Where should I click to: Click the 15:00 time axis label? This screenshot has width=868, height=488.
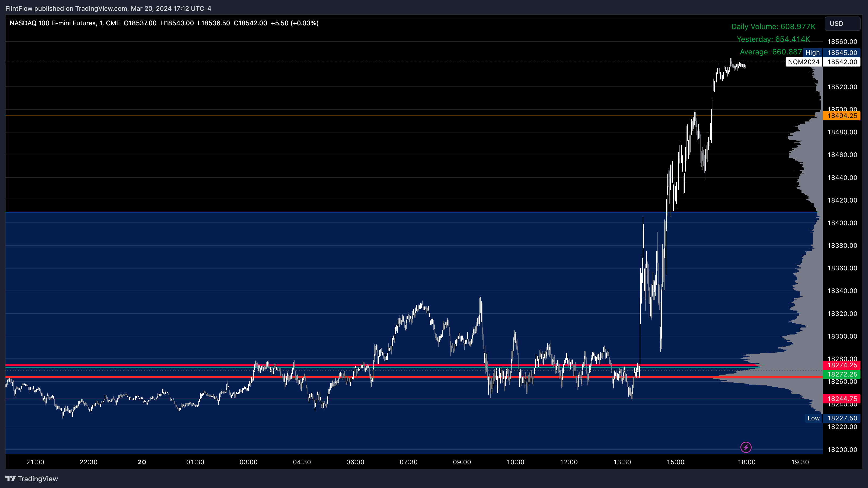coord(675,462)
